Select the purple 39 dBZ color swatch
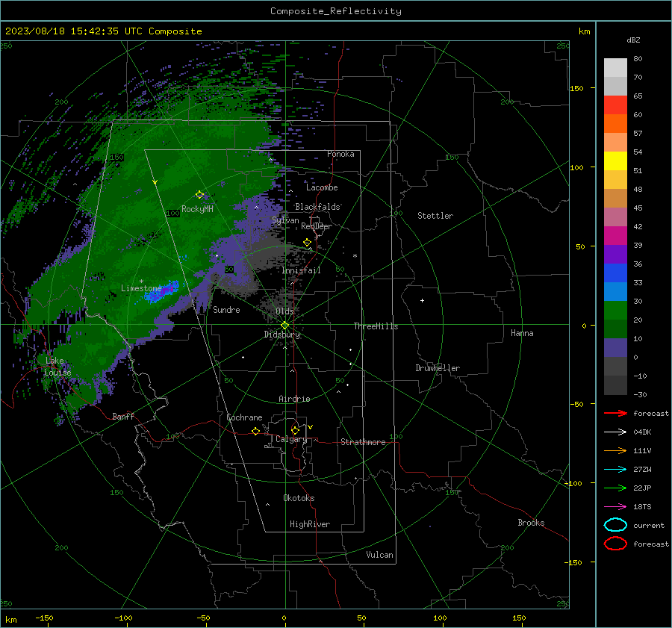Viewport: 672px width, 628px height. click(x=615, y=254)
